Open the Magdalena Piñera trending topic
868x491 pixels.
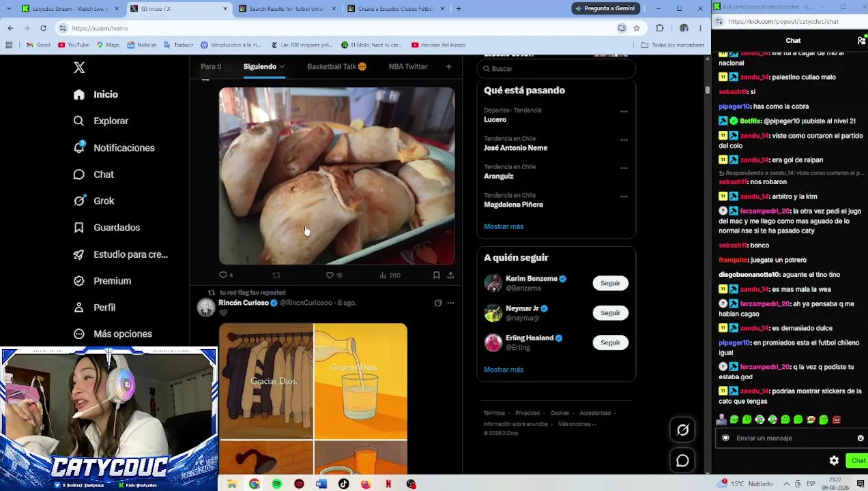(513, 205)
